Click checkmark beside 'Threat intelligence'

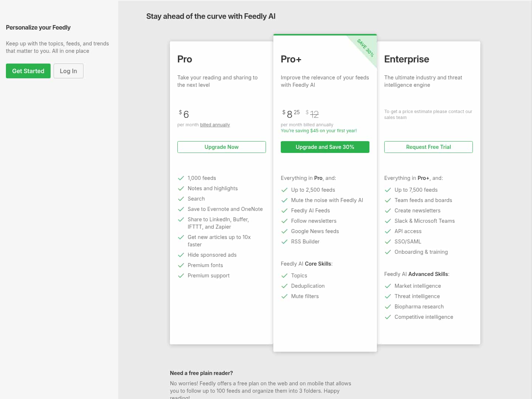coord(388,296)
